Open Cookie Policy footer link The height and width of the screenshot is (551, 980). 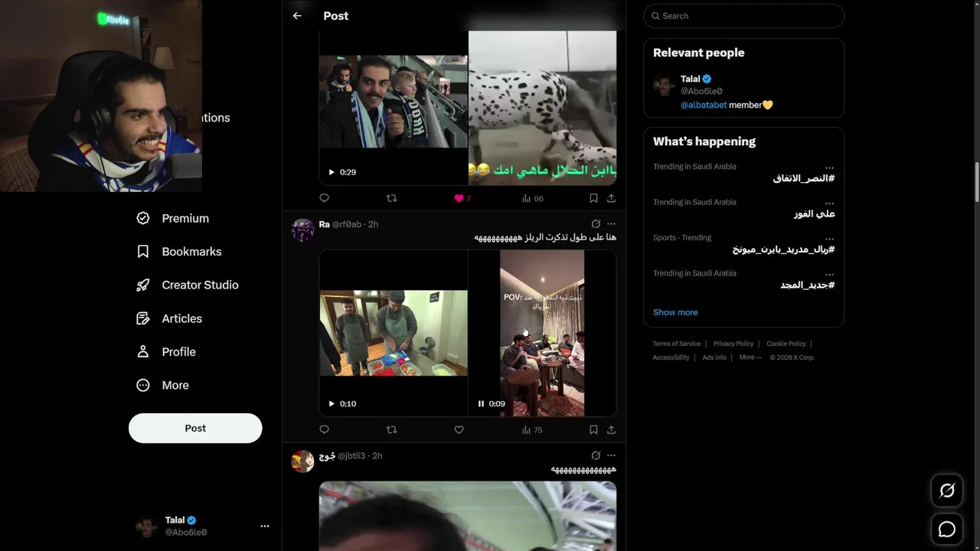pos(786,344)
